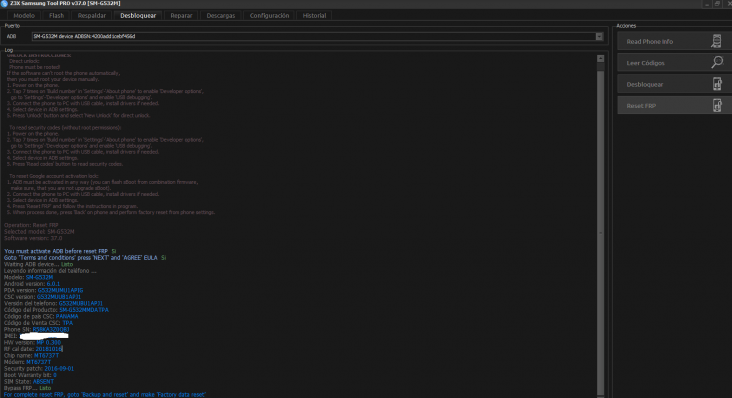The height and width of the screenshot is (398, 732).
Task: Click the log scrollbar up arrow
Action: pos(600,58)
